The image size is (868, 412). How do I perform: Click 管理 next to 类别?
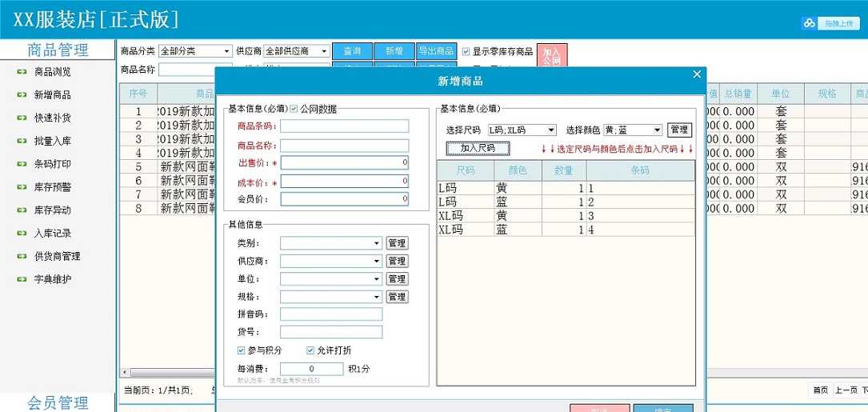click(397, 244)
